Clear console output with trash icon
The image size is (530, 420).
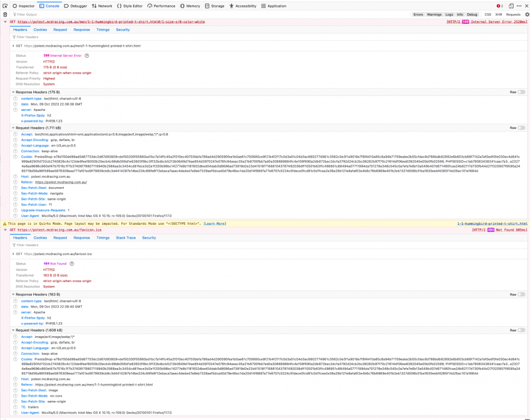(x=5, y=14)
